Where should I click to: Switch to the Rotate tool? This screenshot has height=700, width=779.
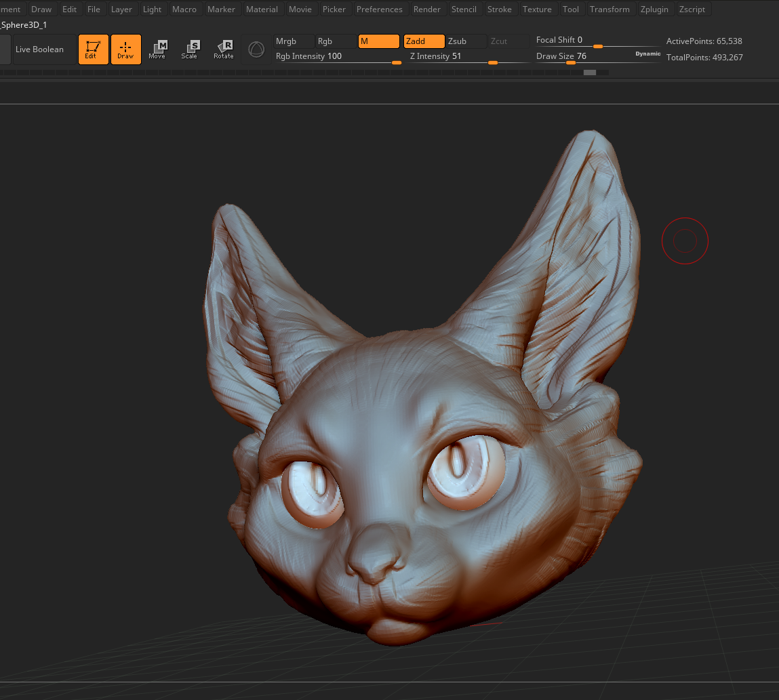[x=223, y=49]
